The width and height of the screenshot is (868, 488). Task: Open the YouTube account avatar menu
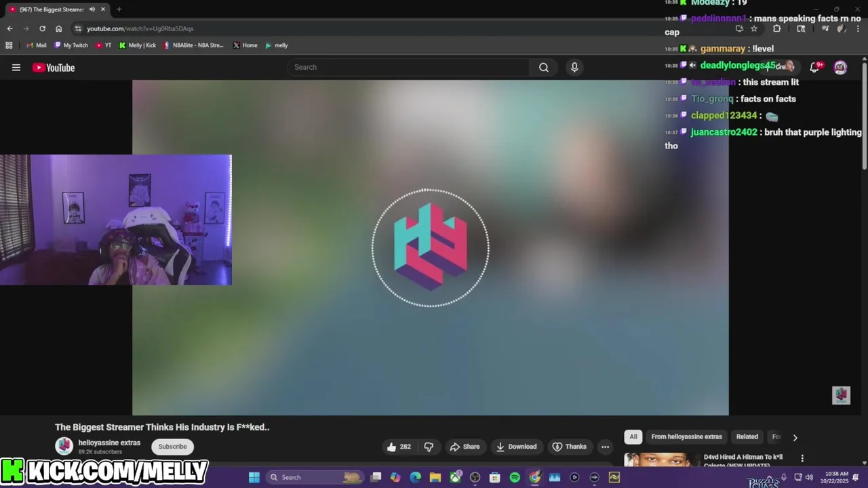point(840,67)
